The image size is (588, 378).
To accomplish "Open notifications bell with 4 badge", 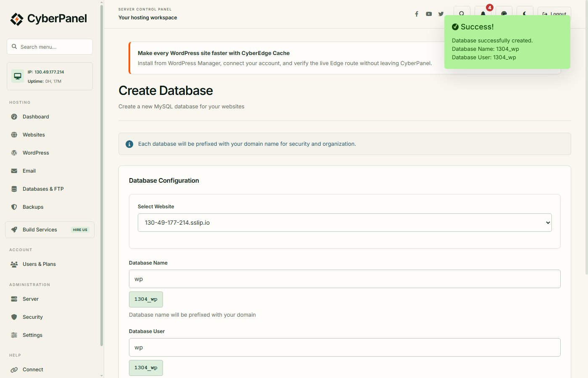I will pos(483,12).
